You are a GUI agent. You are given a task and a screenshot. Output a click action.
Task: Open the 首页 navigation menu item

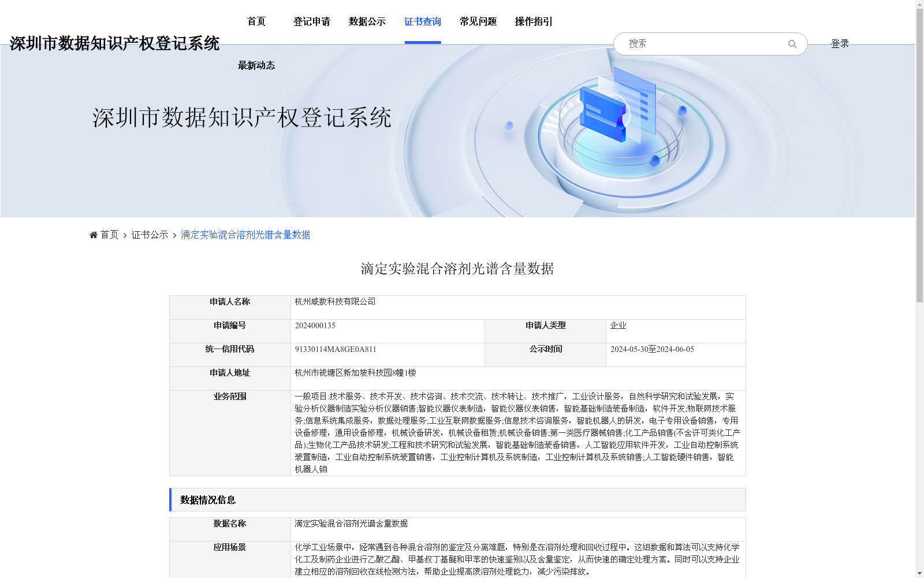256,21
